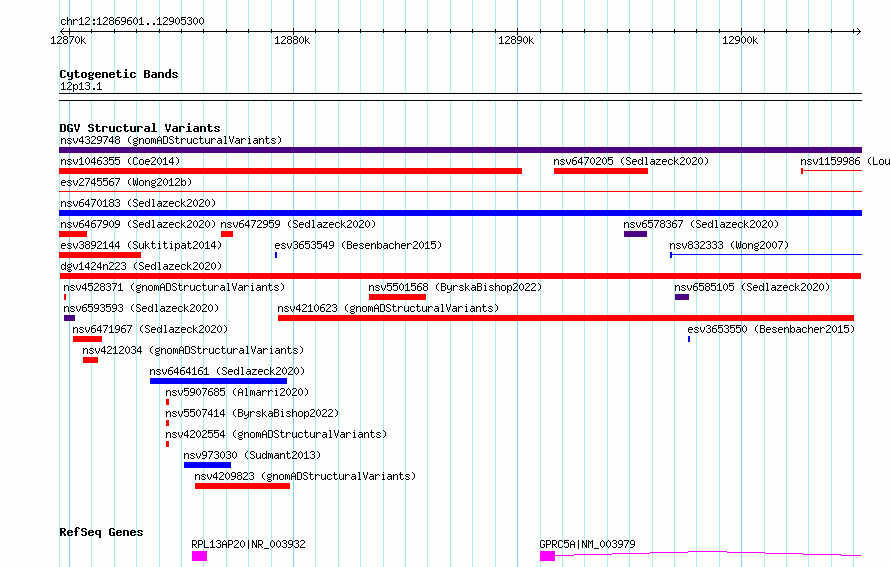Open nsv6585105 (Sedlazeck2020) label

(752, 287)
